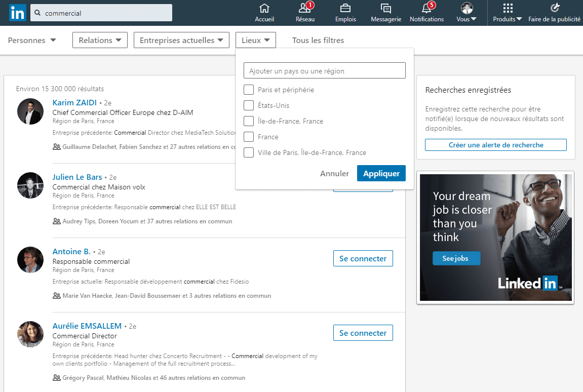This screenshot has height=392, width=583.
Task: Tick the États-Unis location checkbox
Action: pos(249,105)
